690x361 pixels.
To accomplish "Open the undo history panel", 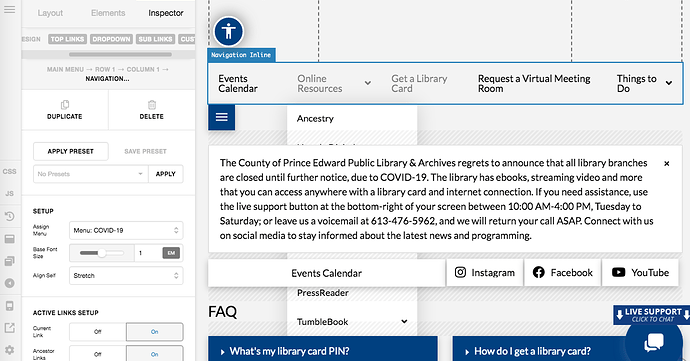I will click(x=9, y=216).
